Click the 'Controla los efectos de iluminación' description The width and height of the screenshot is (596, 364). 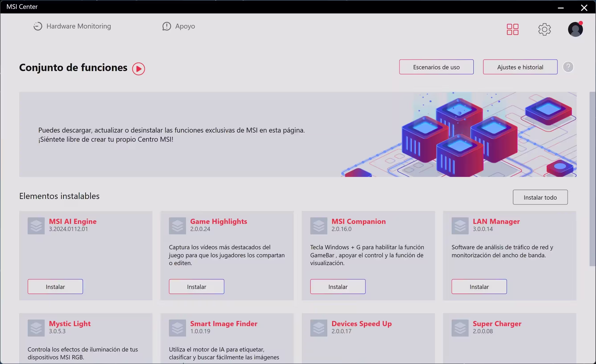pyautogui.click(x=83, y=353)
